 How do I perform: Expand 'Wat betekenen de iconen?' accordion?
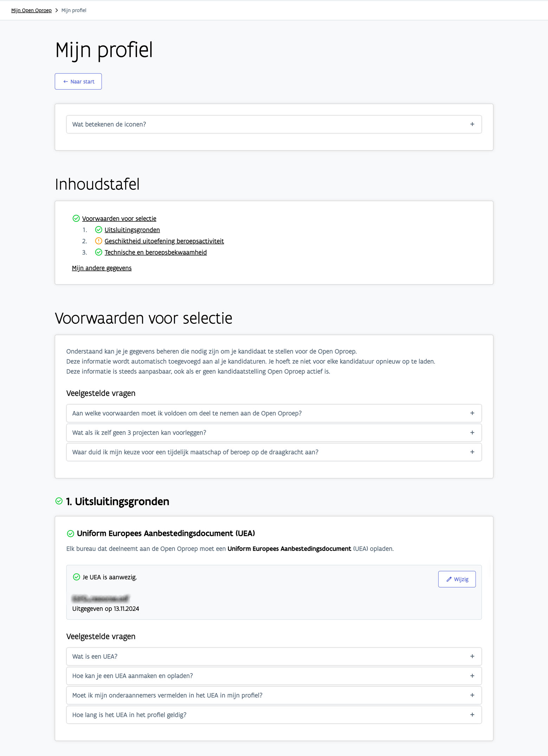coord(274,124)
